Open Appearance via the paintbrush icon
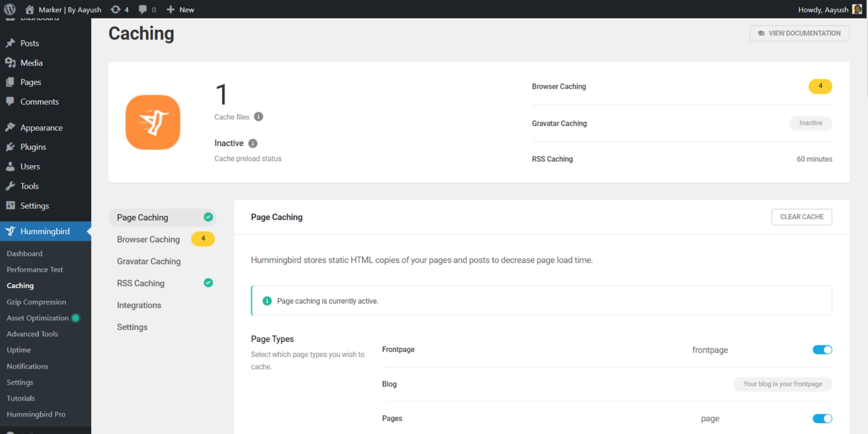Image resolution: width=868 pixels, height=434 pixels. (x=11, y=127)
